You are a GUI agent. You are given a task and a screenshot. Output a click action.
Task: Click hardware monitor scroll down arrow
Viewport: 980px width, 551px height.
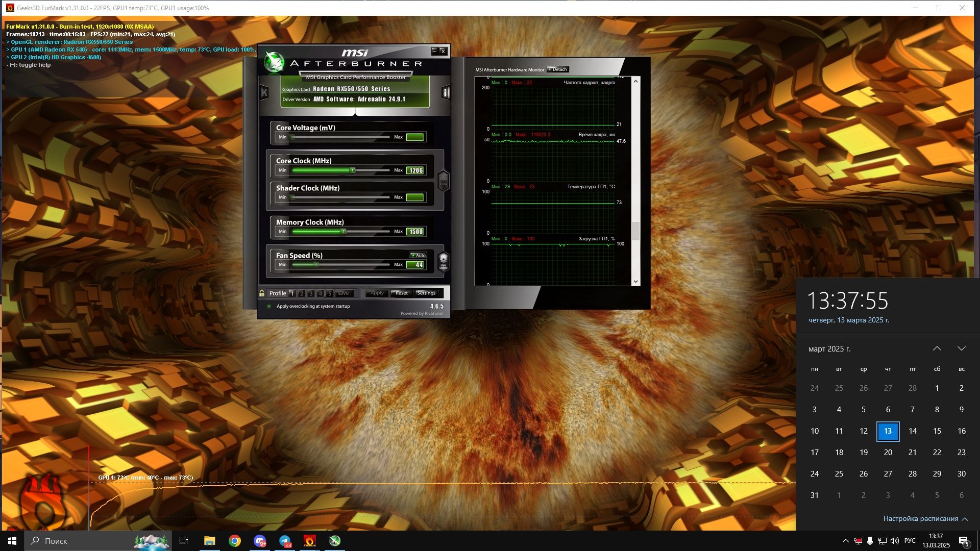tap(635, 281)
